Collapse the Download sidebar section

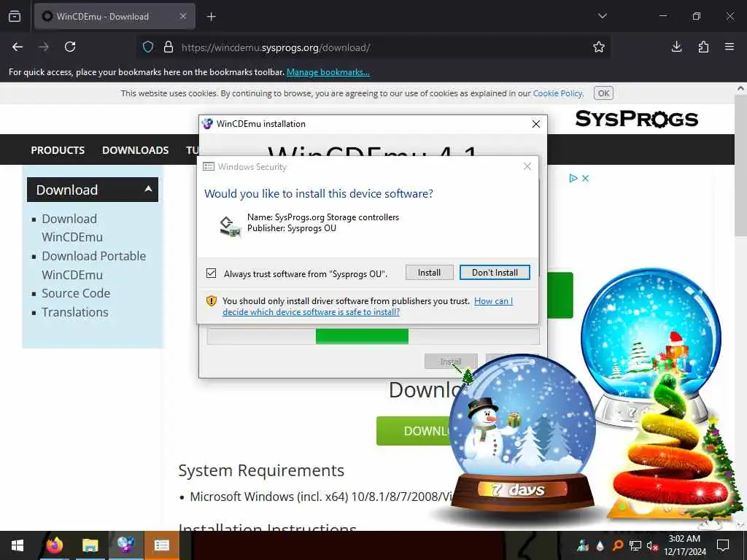click(93, 190)
